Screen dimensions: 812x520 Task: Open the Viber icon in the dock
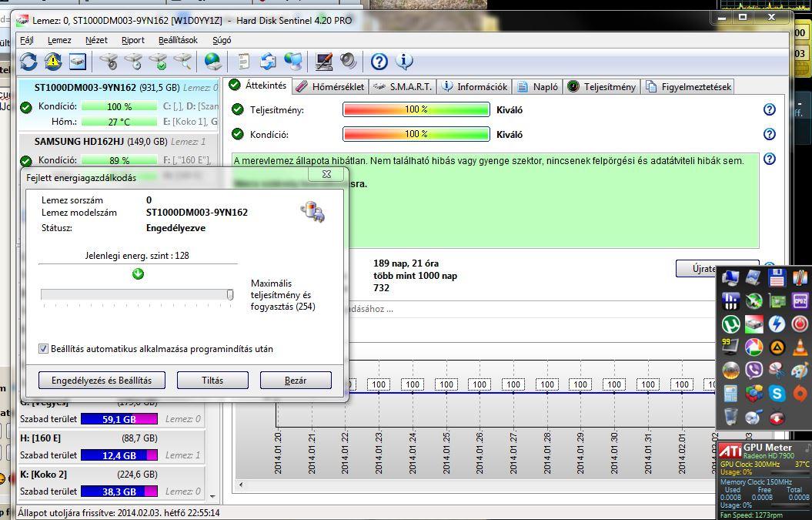(x=754, y=371)
